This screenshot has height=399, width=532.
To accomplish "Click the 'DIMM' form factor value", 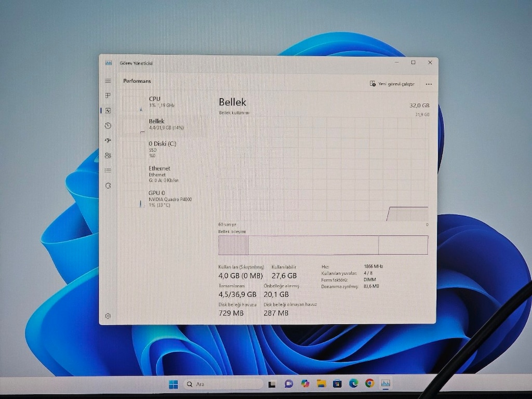I will coord(370,280).
